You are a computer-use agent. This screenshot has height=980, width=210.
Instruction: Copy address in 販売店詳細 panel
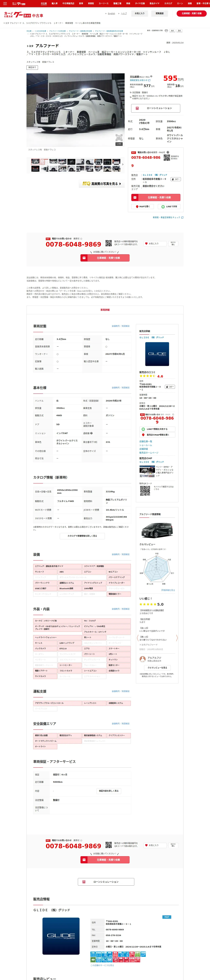(x=170, y=387)
